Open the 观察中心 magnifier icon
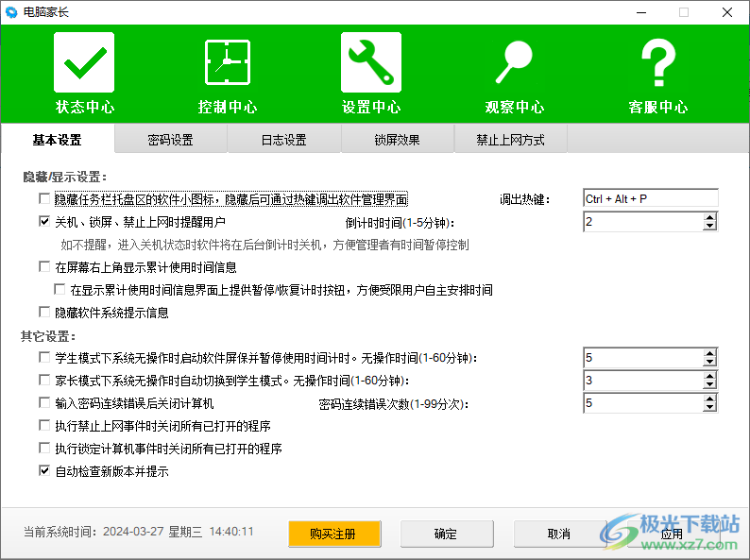This screenshot has height=560, width=750. pyautogui.click(x=515, y=62)
